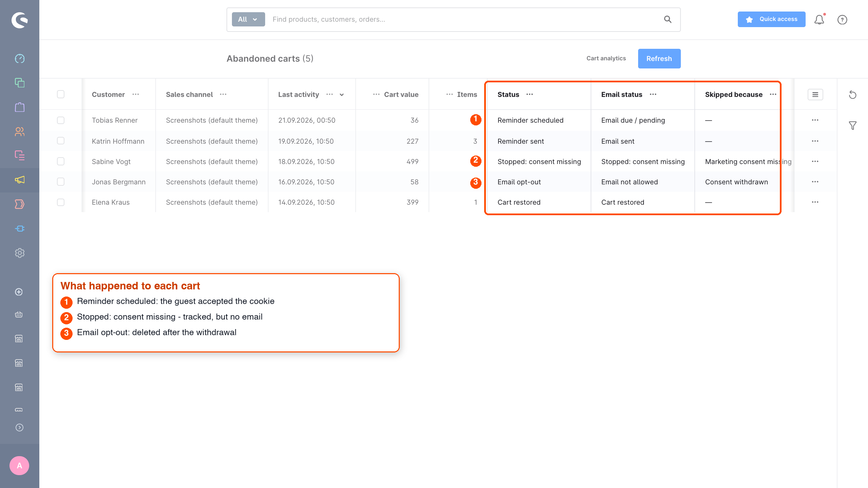Open the Marketing megaphone icon

coord(20,180)
